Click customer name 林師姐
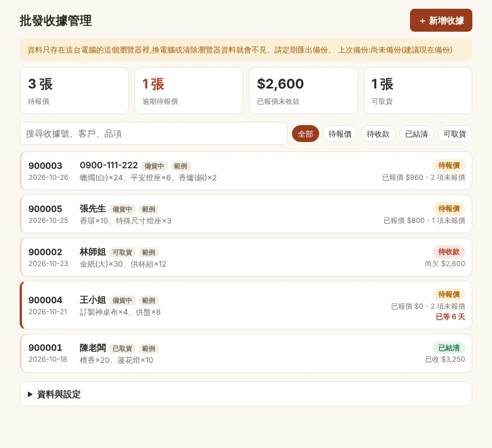The image size is (492, 448). (92, 252)
